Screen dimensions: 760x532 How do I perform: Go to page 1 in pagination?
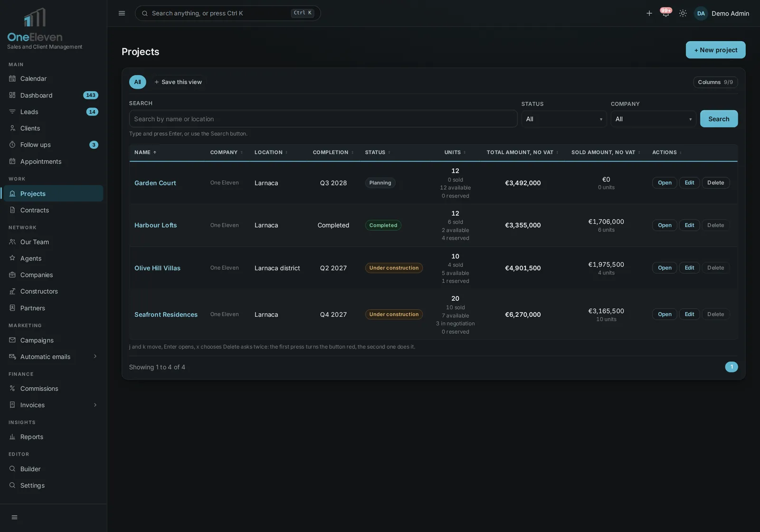point(731,367)
